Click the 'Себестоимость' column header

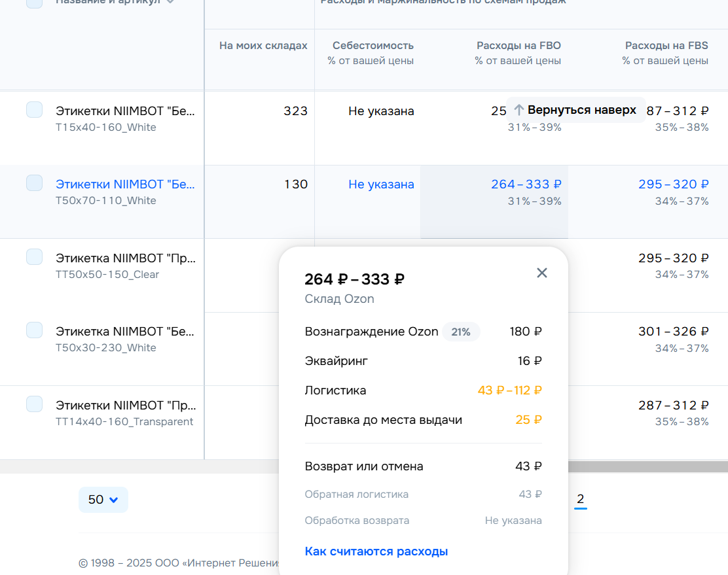click(x=373, y=46)
